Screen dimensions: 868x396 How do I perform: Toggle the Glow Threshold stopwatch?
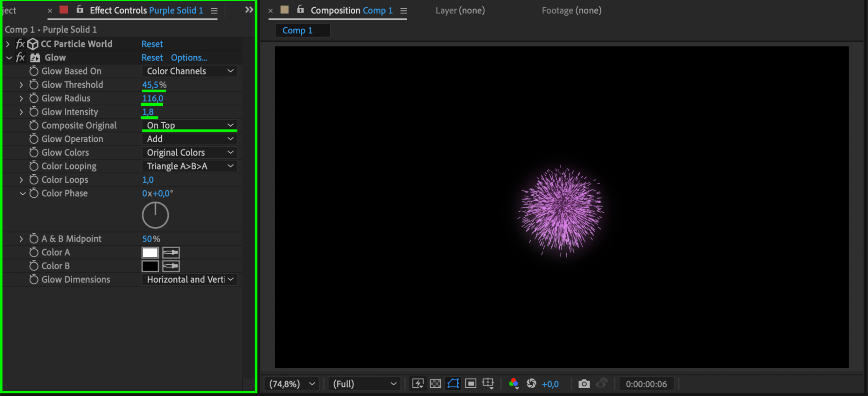(34, 85)
